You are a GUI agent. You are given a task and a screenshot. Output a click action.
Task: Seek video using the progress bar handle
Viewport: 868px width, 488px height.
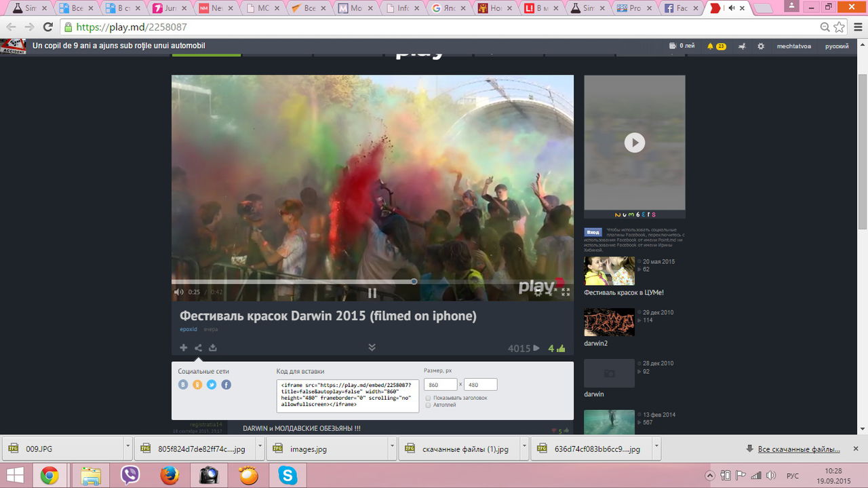(x=414, y=281)
